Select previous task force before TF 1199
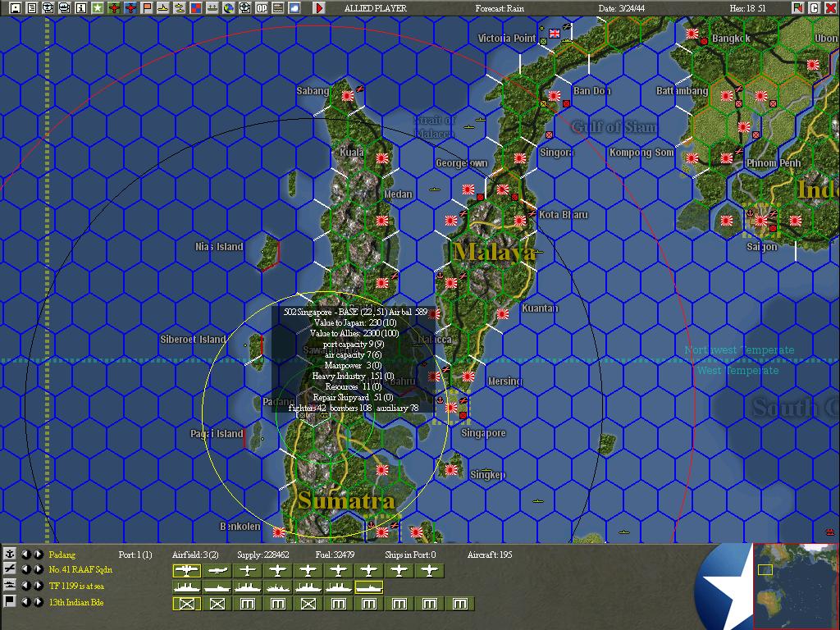This screenshot has height=630, width=840. pos(25,586)
